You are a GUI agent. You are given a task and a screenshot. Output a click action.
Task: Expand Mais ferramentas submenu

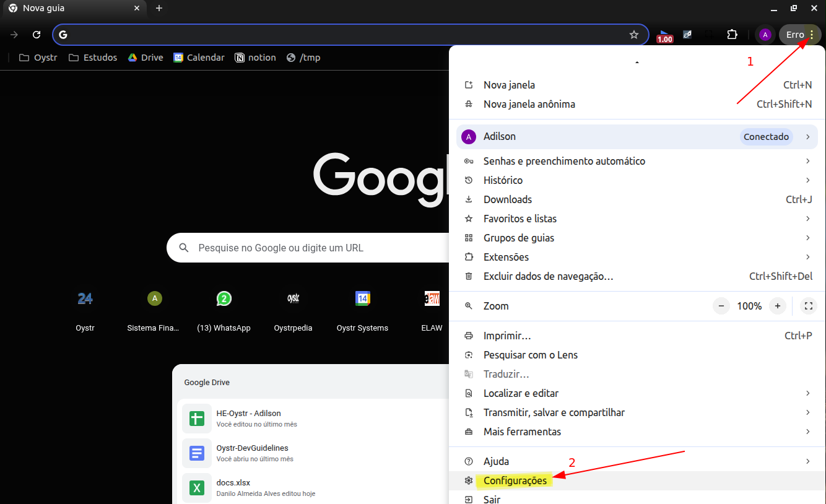pyautogui.click(x=637, y=432)
